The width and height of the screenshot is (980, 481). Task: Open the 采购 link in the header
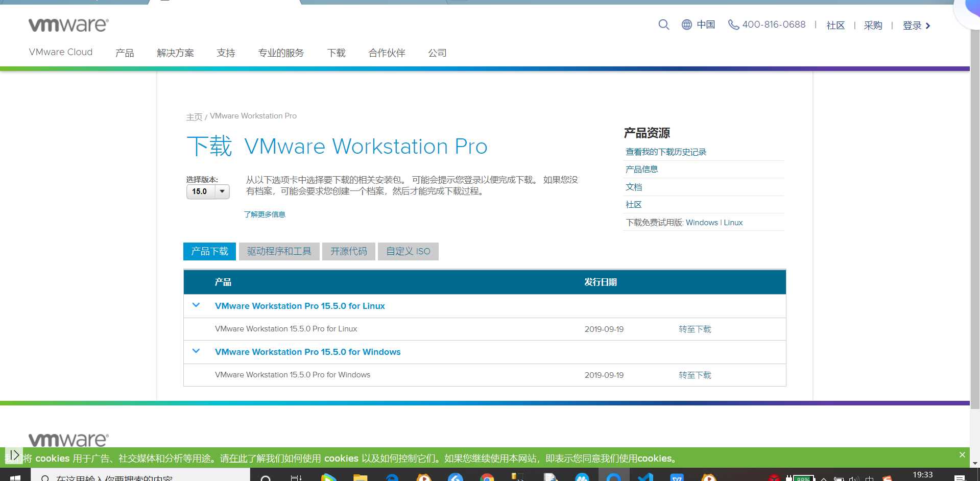click(873, 25)
